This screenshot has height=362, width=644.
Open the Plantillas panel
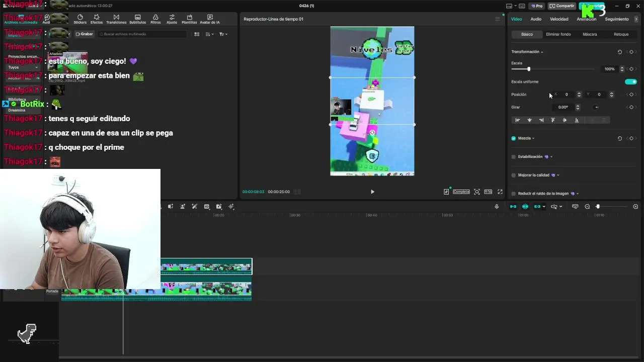pyautogui.click(x=189, y=19)
